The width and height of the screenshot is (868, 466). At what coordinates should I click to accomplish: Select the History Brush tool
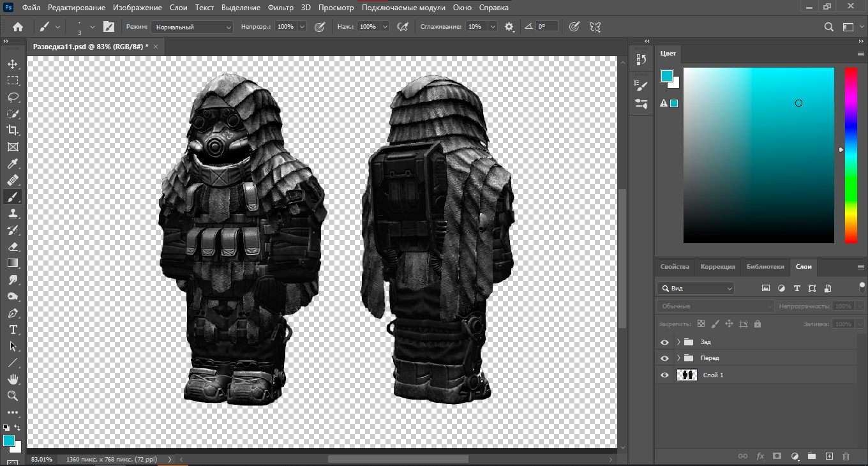click(x=12, y=230)
